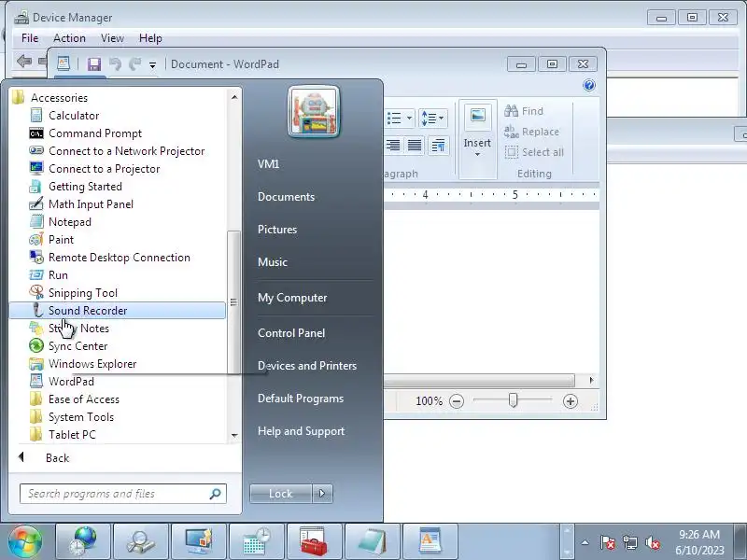The image size is (747, 560).
Task: Open Control Panel
Action: [x=291, y=333]
